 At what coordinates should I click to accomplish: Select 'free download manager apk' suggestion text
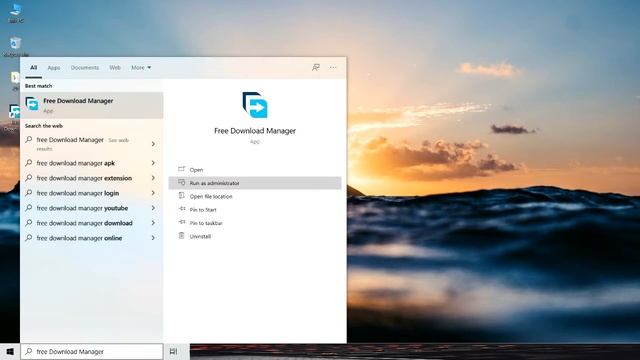point(76,163)
